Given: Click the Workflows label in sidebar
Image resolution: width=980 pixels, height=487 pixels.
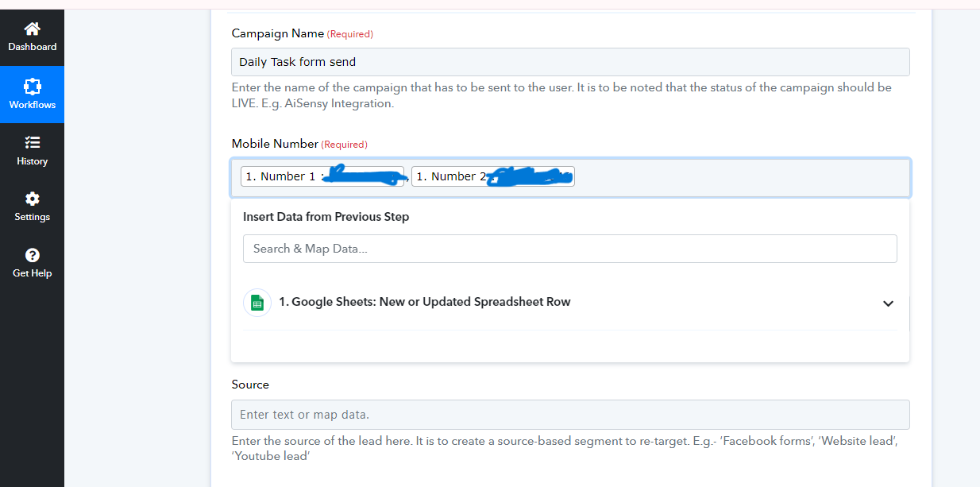Looking at the screenshot, I should click(32, 105).
